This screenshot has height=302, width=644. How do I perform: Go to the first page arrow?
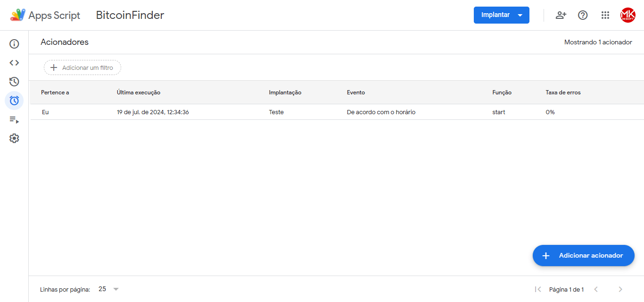(537, 289)
